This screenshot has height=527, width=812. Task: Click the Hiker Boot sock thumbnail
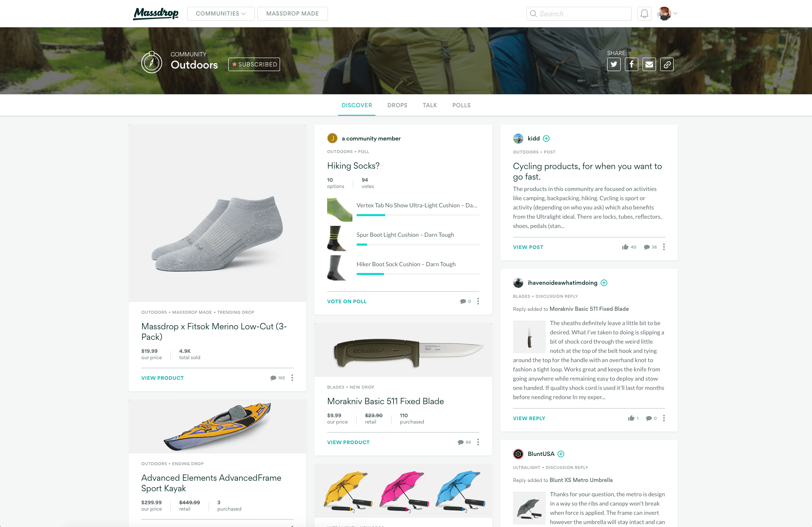click(x=340, y=268)
